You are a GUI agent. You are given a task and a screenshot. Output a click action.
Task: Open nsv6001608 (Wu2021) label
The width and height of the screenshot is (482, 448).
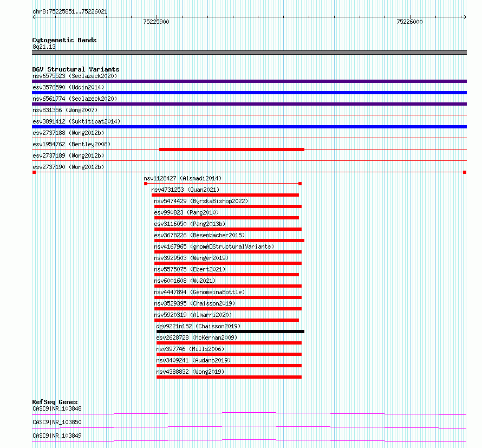click(x=185, y=281)
